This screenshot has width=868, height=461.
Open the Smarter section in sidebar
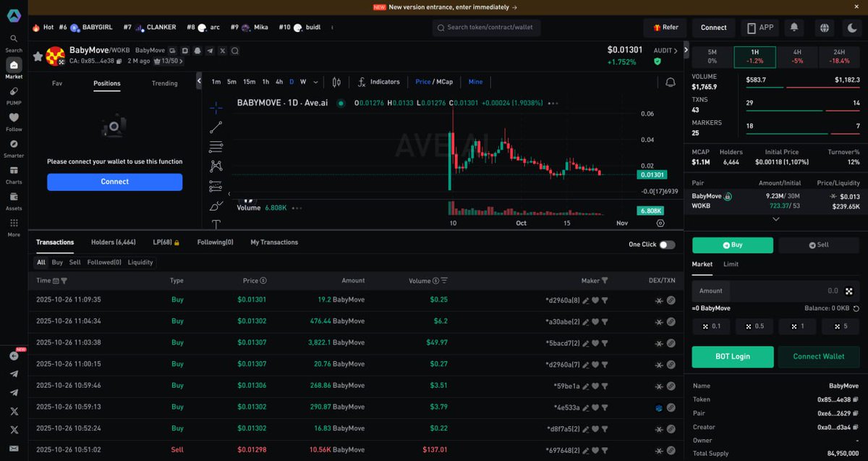14,148
